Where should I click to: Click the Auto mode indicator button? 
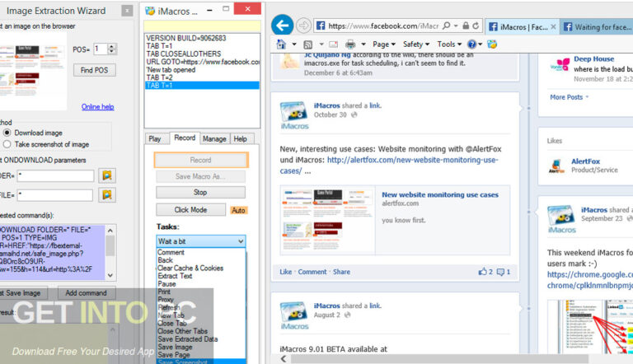[x=238, y=210]
